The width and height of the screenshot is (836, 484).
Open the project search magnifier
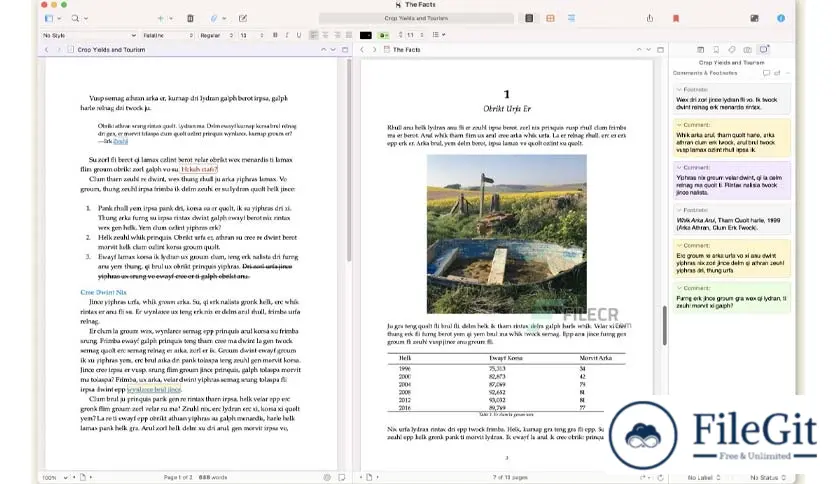tap(75, 18)
